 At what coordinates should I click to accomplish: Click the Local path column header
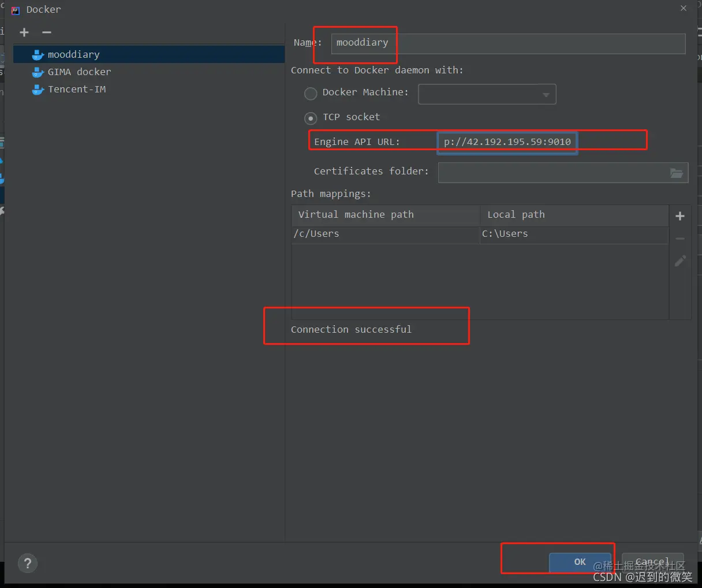point(574,215)
